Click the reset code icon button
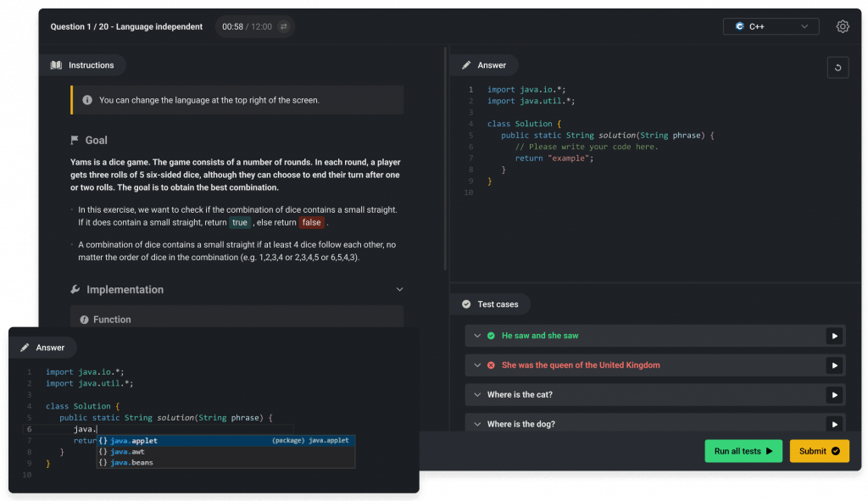Viewport: 868px width, 501px height. [837, 68]
